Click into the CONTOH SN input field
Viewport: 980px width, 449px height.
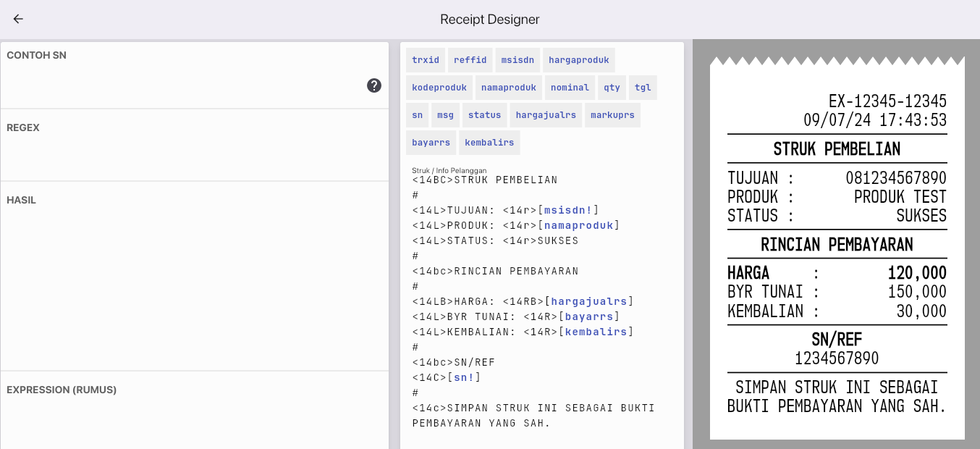[x=181, y=85]
